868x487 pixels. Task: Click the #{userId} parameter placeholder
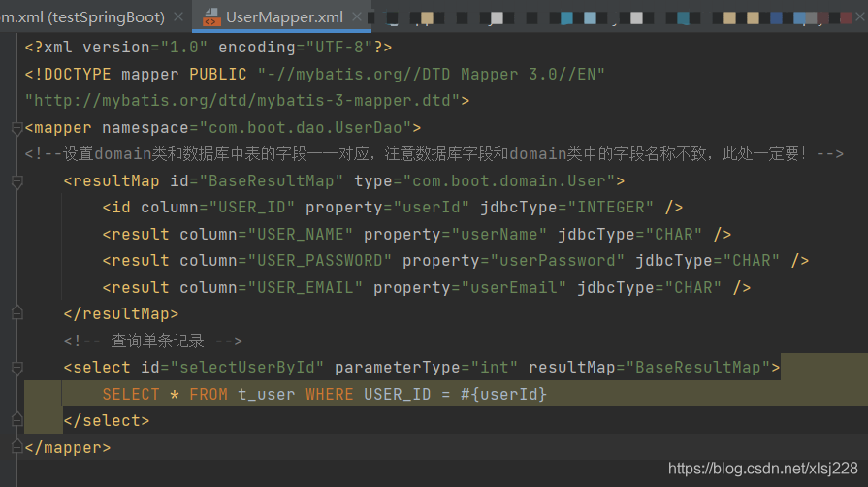[503, 394]
